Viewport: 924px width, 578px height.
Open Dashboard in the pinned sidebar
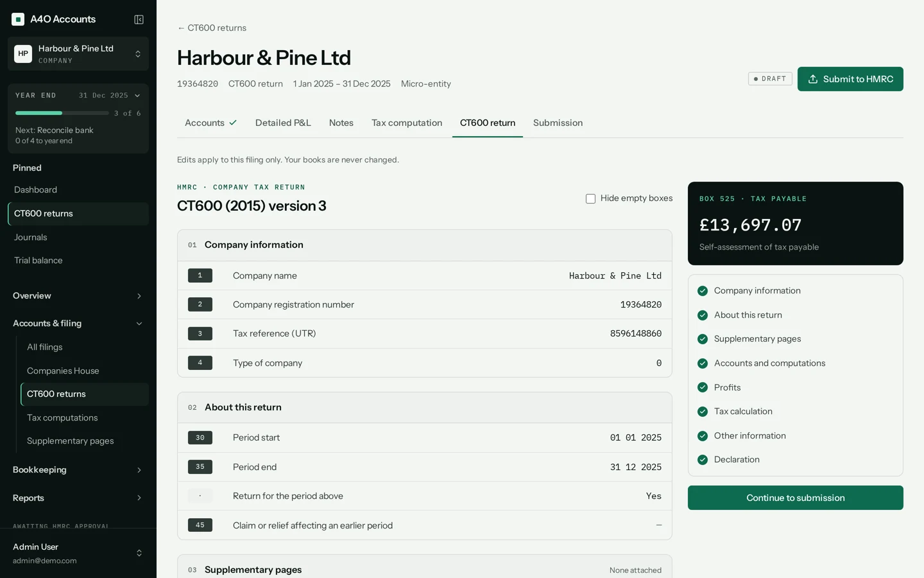point(78,190)
